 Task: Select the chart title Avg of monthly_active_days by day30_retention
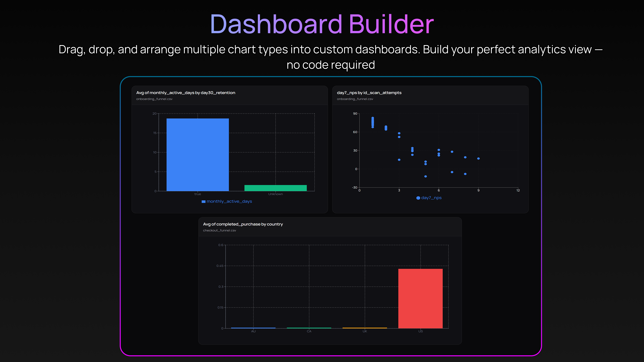[185, 93]
